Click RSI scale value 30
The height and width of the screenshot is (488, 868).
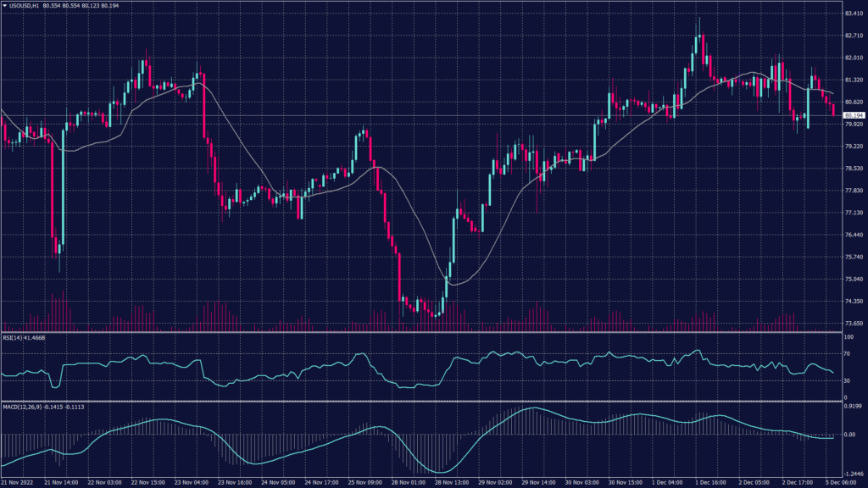click(848, 380)
